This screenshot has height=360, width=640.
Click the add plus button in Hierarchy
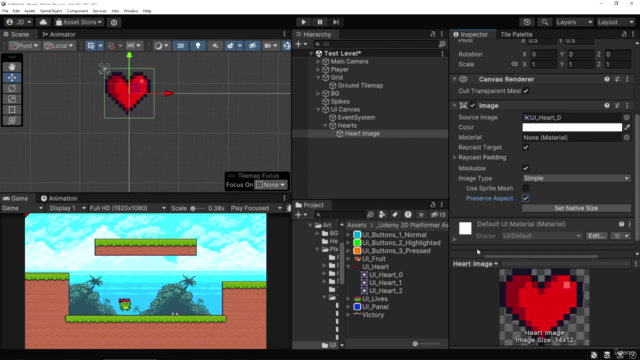[x=298, y=44]
